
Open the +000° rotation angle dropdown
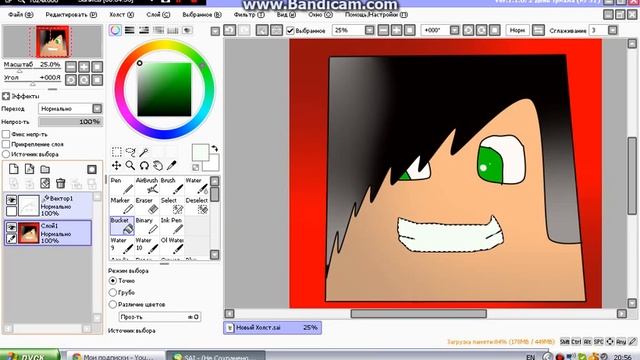click(454, 30)
